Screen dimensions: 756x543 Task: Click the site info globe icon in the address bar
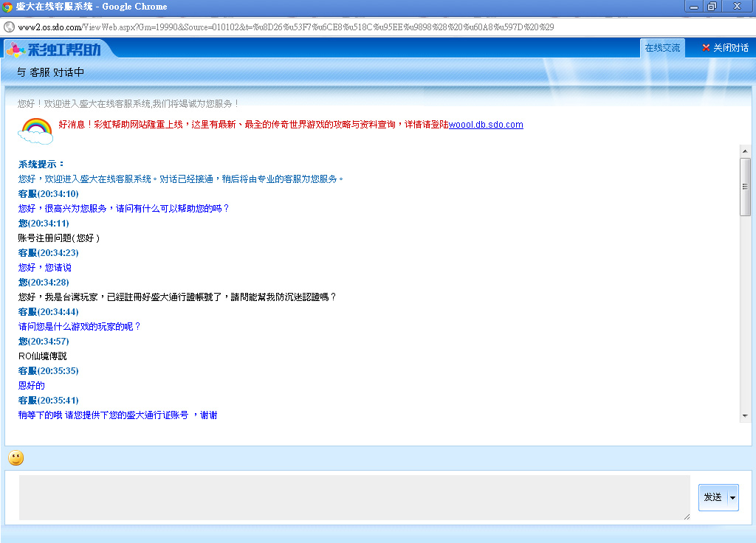[x=9, y=27]
